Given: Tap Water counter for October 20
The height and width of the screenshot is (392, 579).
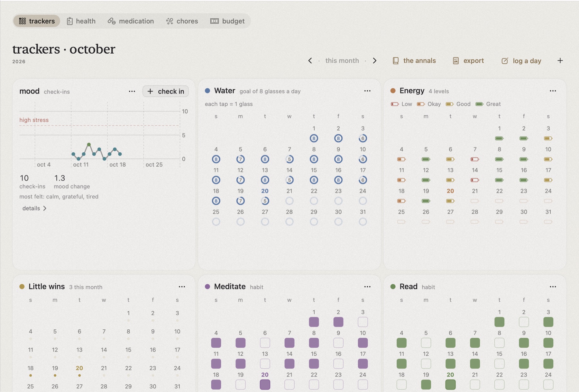Looking at the screenshot, I should tap(265, 201).
